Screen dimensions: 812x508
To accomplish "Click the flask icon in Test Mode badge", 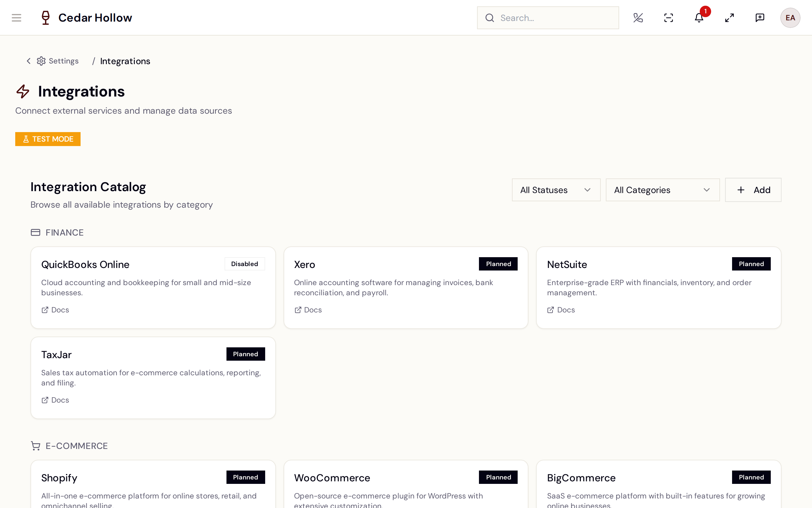I will pyautogui.click(x=26, y=139).
